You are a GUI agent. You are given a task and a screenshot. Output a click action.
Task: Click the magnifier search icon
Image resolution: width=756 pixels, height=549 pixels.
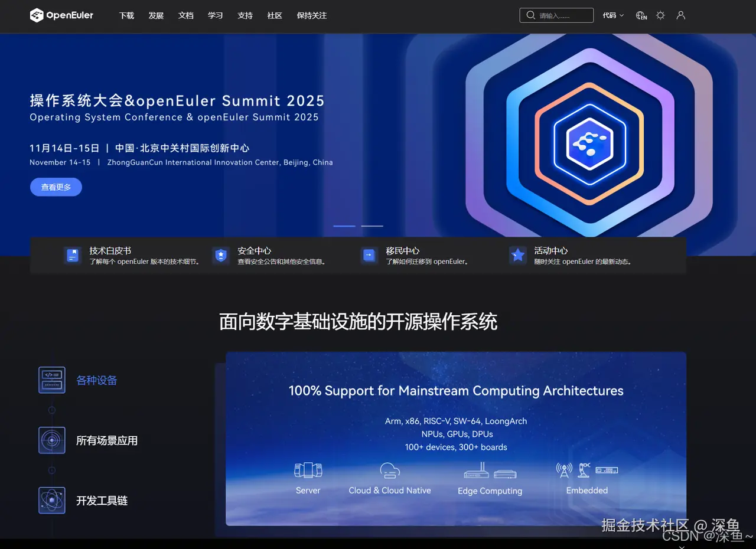click(530, 15)
